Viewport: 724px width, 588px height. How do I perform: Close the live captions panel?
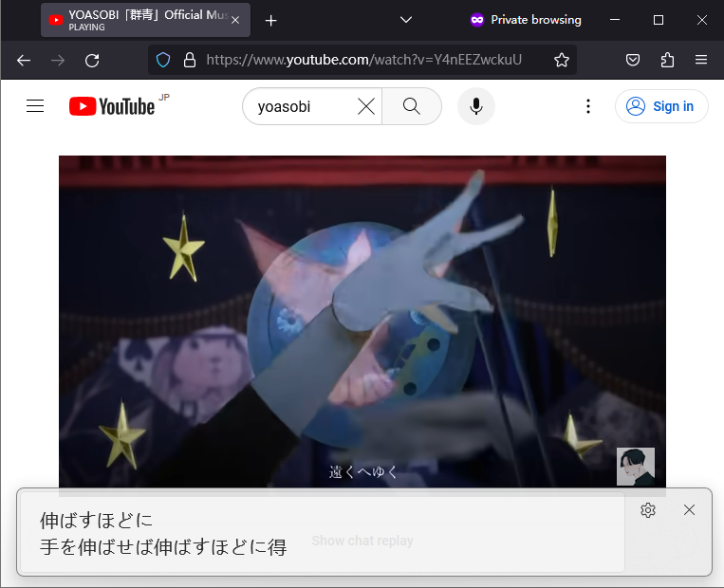(689, 510)
